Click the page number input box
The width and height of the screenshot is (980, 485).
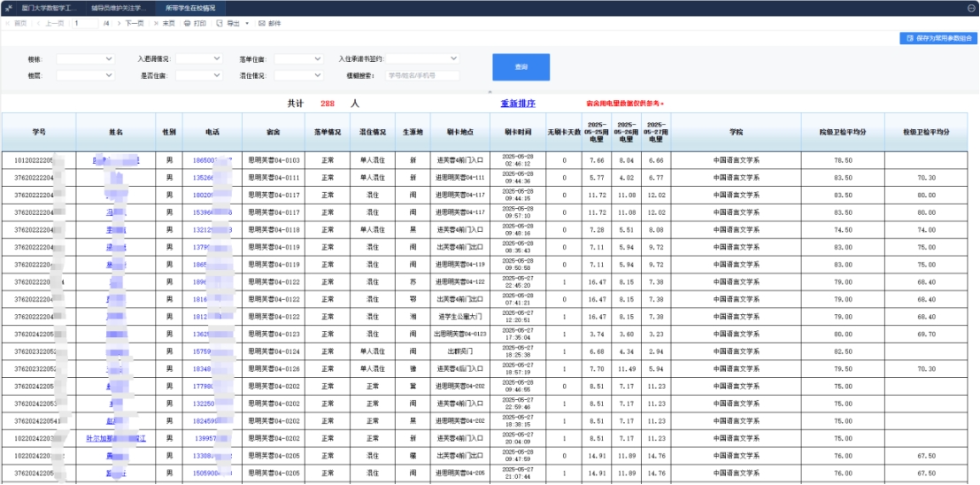(86, 23)
